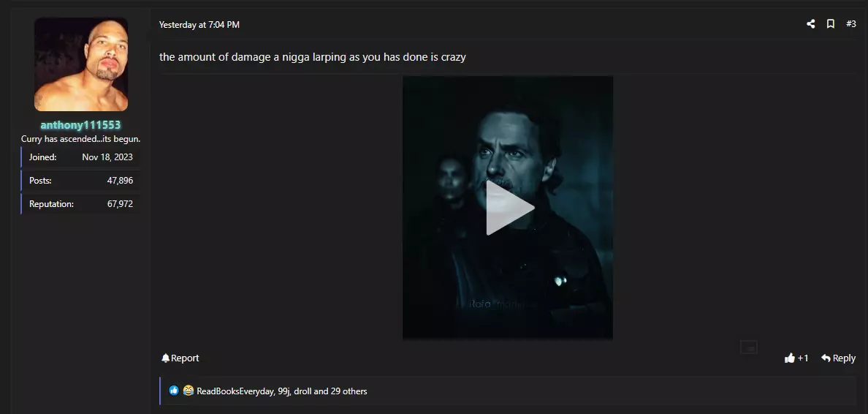Open the Yesterday at 7:04 PM timestamp link
Screen dimensions: 868x414
(x=199, y=24)
